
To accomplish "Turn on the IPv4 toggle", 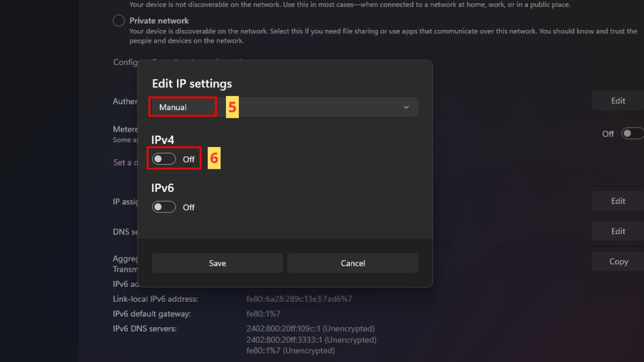I will coord(164,159).
